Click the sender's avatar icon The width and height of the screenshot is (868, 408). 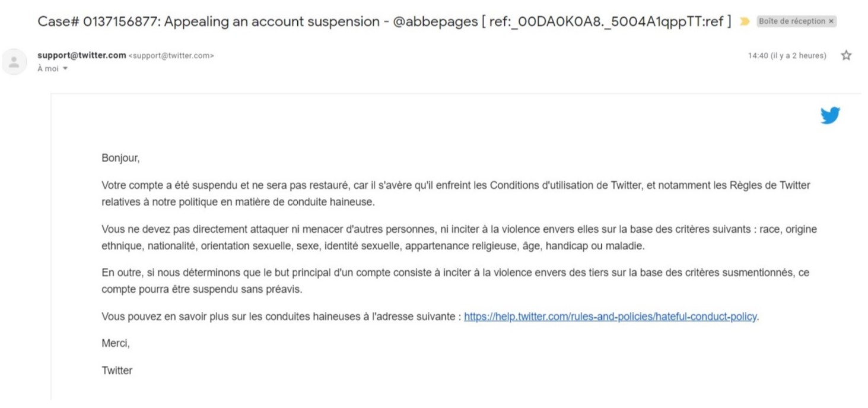(x=14, y=62)
